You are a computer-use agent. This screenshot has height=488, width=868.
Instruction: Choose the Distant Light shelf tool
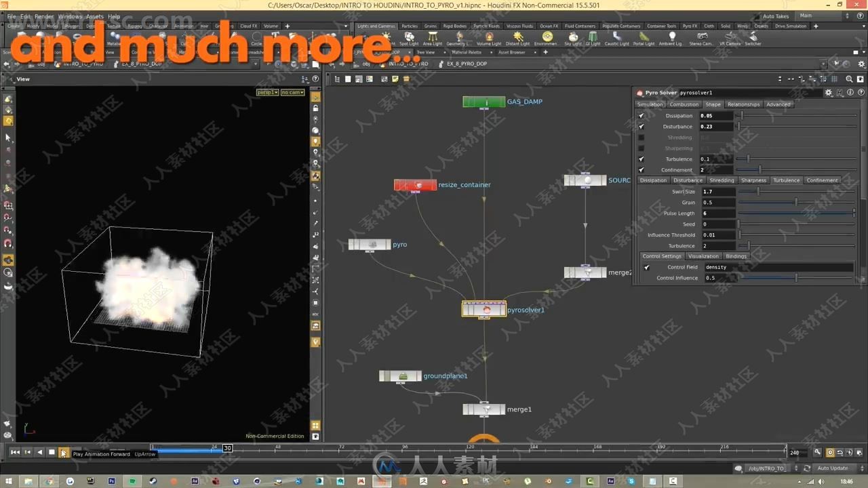pyautogui.click(x=517, y=39)
